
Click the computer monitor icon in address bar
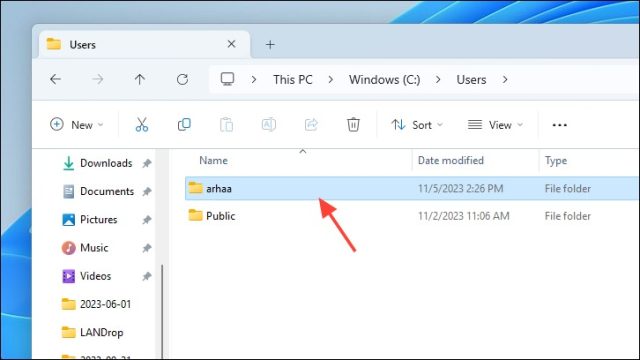tap(227, 79)
